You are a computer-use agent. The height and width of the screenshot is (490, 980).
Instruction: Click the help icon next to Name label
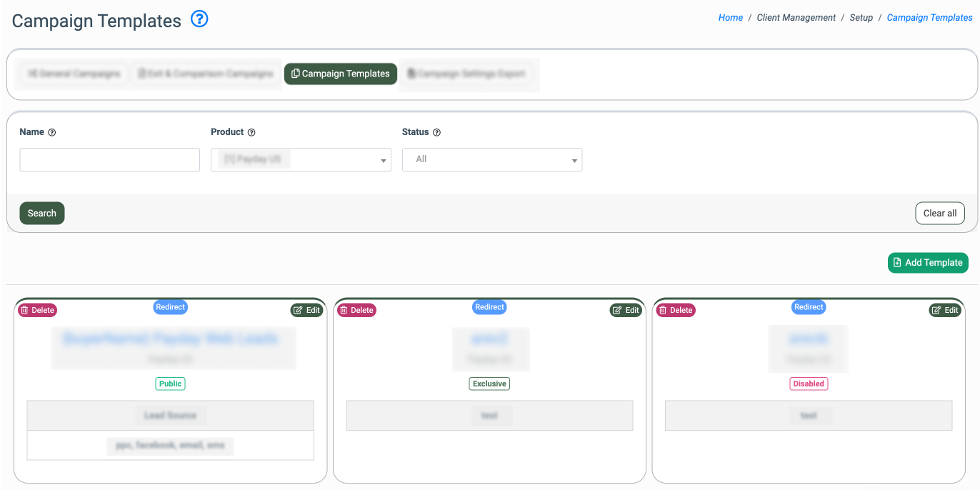click(x=52, y=132)
